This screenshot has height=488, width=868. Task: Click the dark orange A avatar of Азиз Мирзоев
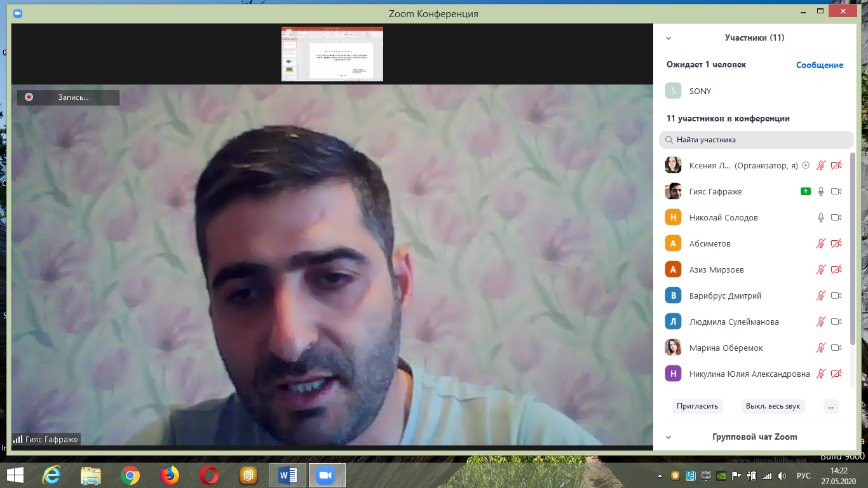click(x=674, y=269)
